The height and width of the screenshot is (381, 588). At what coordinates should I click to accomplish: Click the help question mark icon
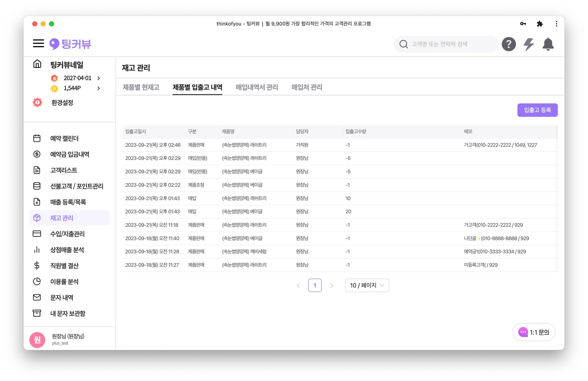[x=508, y=44]
